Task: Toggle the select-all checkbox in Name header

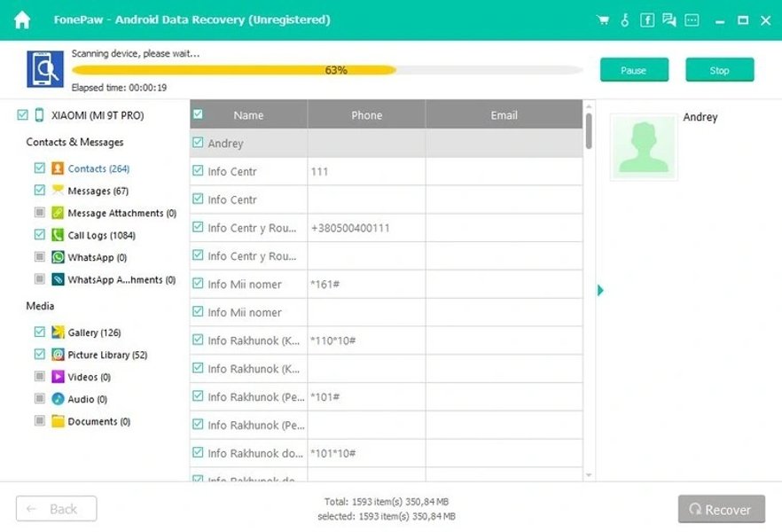Action: click(x=198, y=114)
